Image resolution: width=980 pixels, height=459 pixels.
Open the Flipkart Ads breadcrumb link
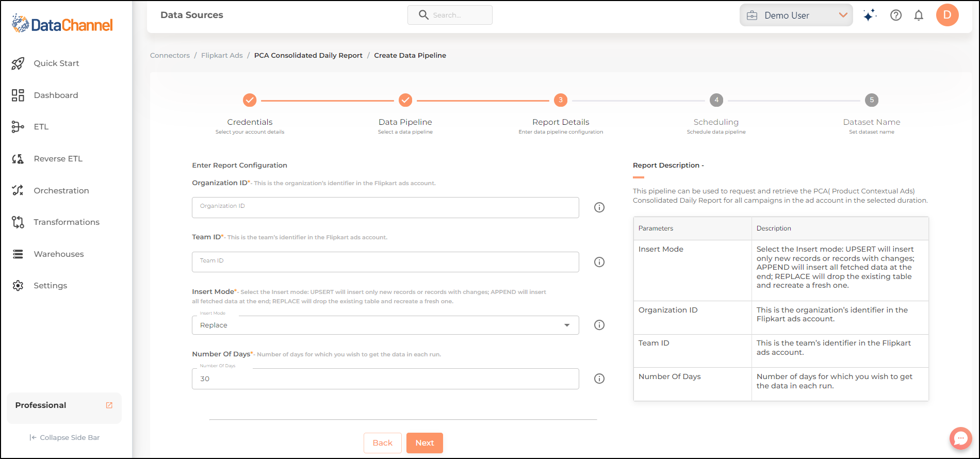pos(222,55)
